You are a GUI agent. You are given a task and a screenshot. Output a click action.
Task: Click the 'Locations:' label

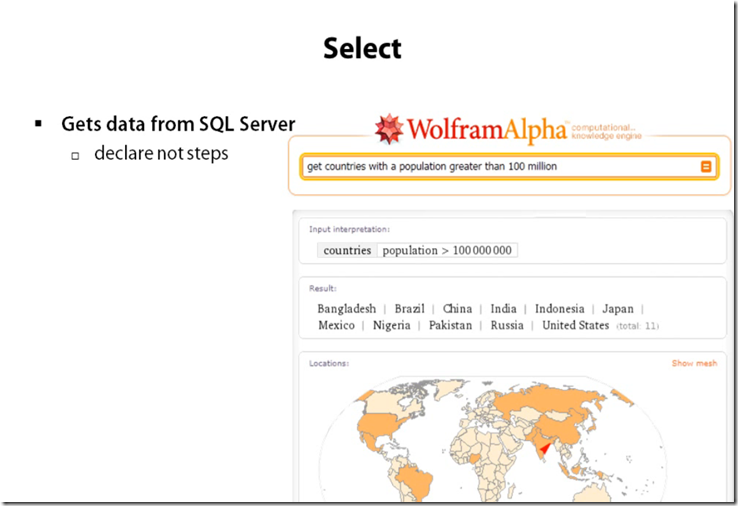329,363
